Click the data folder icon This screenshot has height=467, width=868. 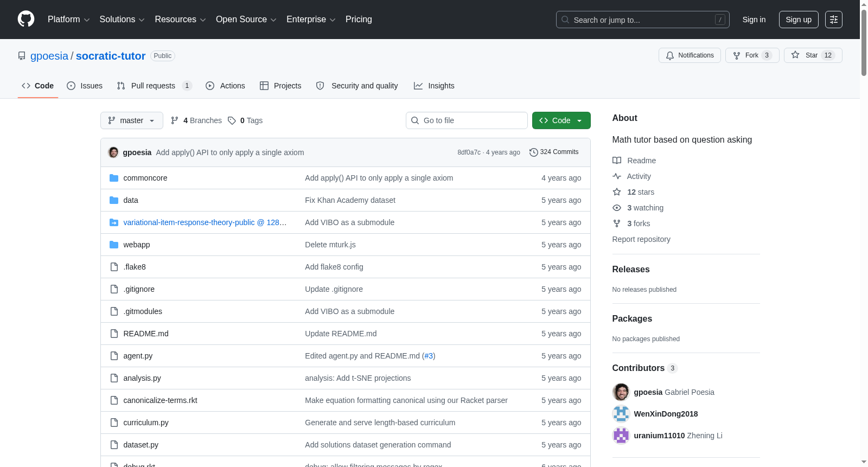click(x=114, y=200)
